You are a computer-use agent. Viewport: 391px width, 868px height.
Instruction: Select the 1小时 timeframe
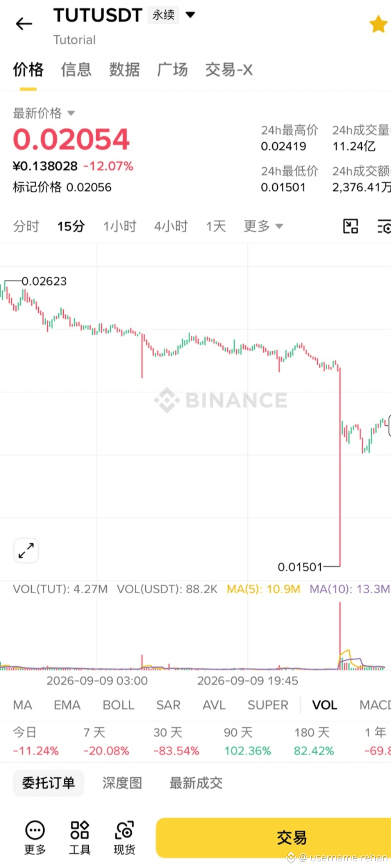[x=120, y=226]
